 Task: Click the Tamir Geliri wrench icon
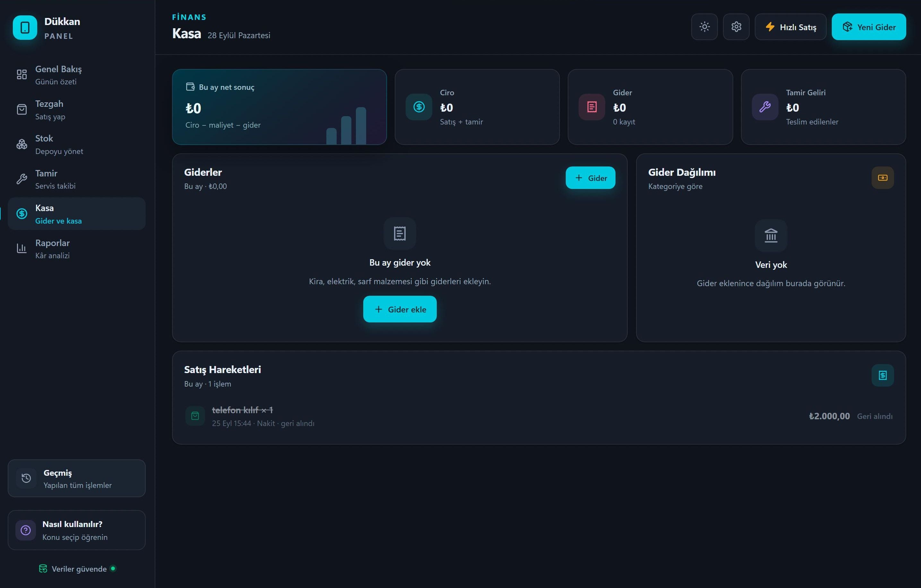tap(765, 107)
